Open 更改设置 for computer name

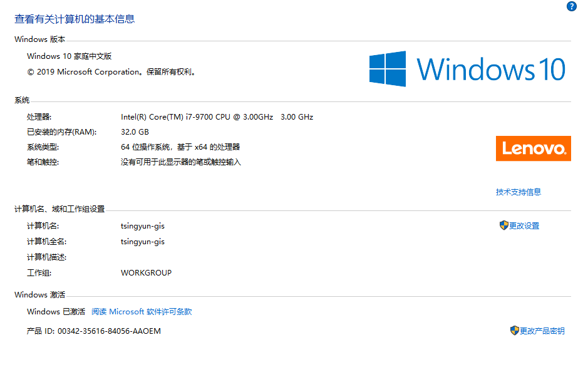click(524, 225)
